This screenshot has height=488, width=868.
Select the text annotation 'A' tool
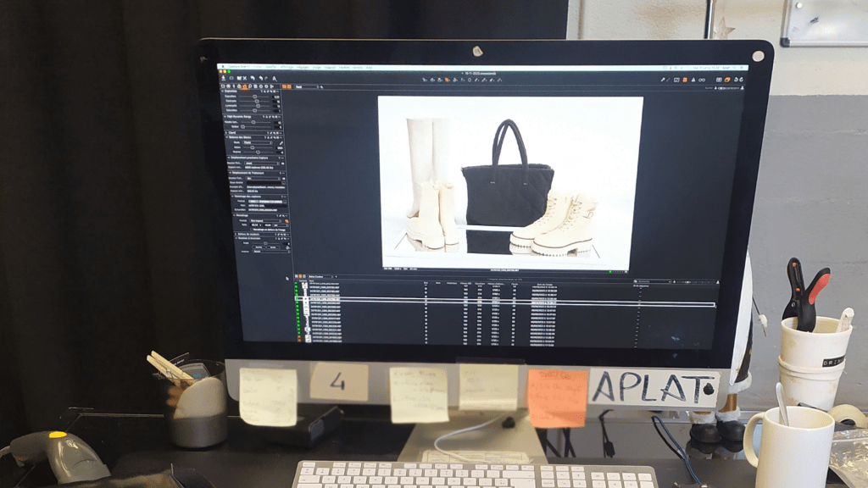275,78
